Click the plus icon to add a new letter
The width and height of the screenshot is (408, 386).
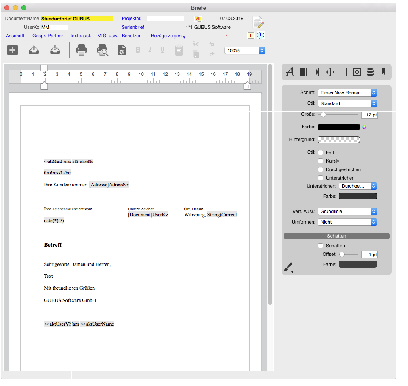[13, 50]
